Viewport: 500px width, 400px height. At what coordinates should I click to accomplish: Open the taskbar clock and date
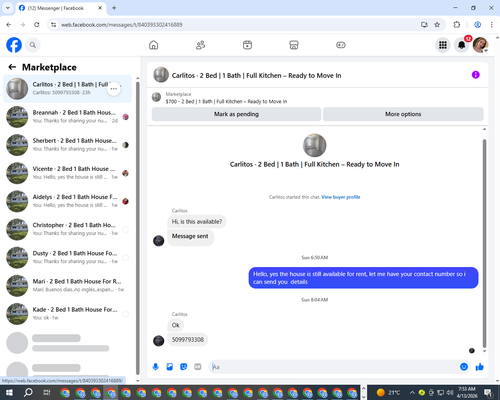[x=467, y=393]
